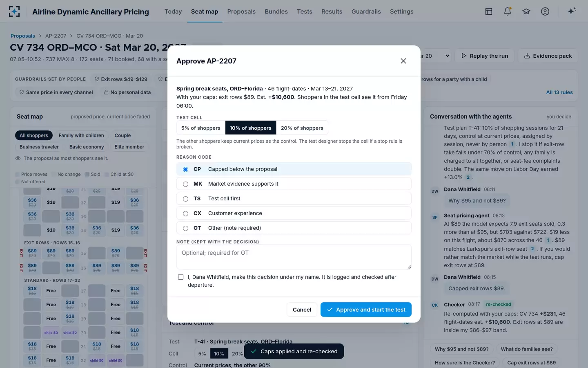Screen dimensions: 588x368
Task: Open the Guardrails tab
Action: coord(366,11)
